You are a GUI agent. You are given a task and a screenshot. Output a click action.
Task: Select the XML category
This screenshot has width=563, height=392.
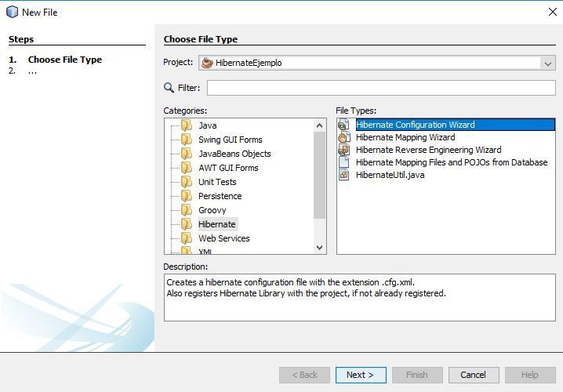(205, 252)
